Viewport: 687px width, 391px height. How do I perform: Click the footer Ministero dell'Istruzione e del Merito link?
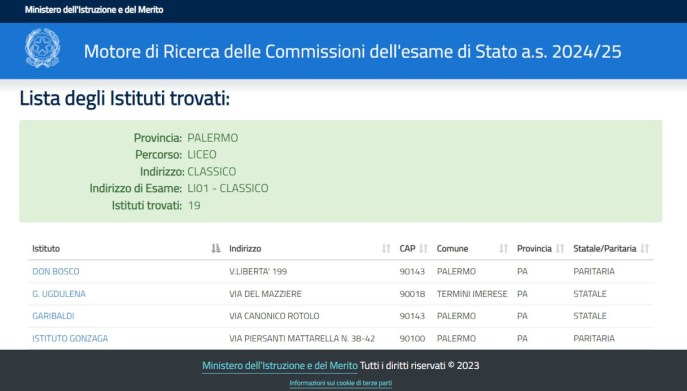click(x=280, y=366)
